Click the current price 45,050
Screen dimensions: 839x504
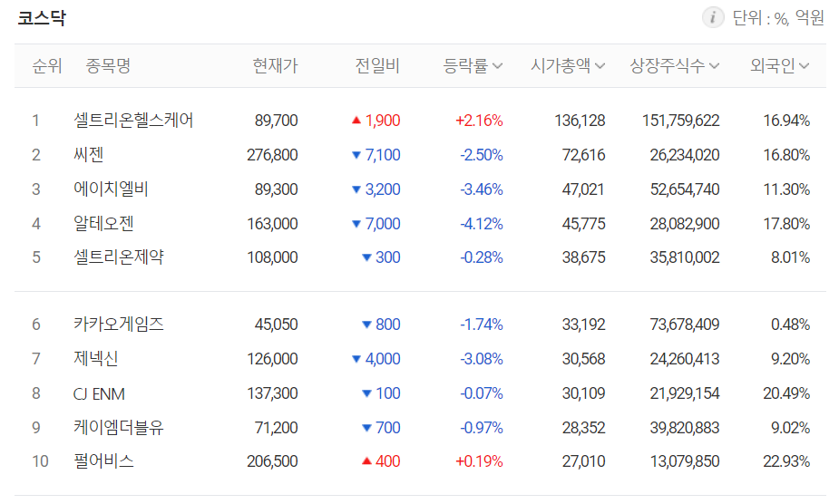[276, 325]
